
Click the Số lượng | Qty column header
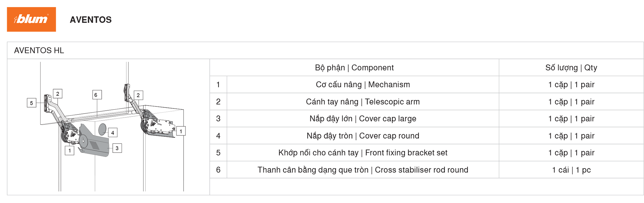pos(571,68)
